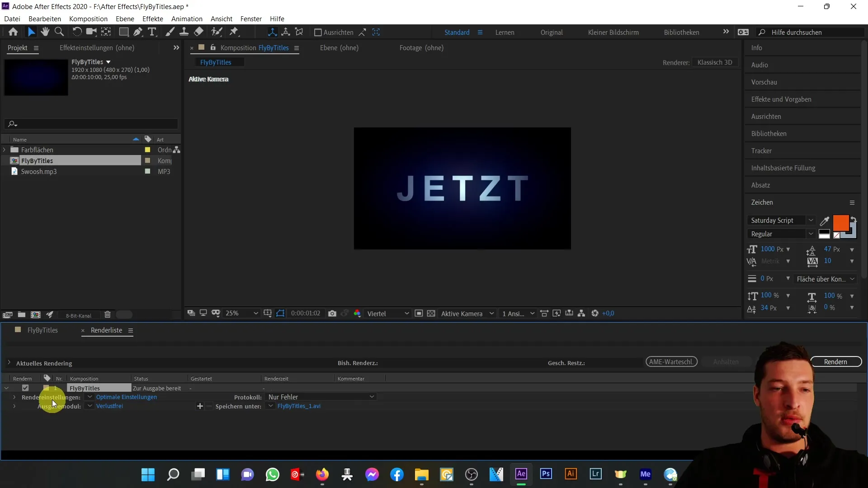Expand the Aktuelles Rendering section
The width and height of the screenshot is (868, 488).
[8, 362]
